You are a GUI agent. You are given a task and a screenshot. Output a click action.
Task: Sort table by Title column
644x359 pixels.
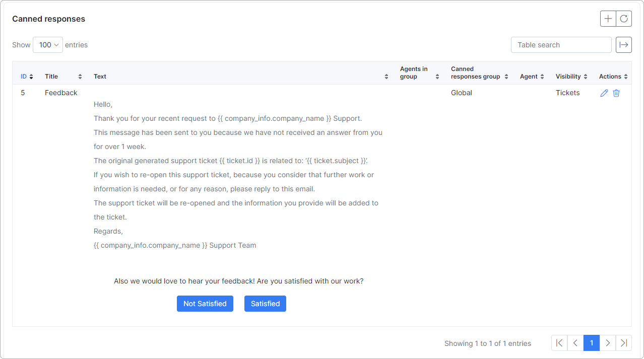point(62,77)
